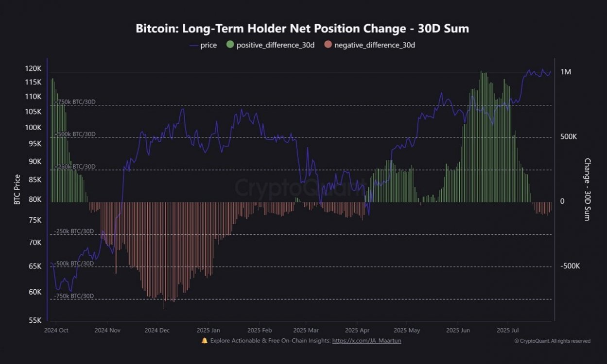
Task: Click the green positive_difference_30d legend circle
Action: [x=230, y=45]
